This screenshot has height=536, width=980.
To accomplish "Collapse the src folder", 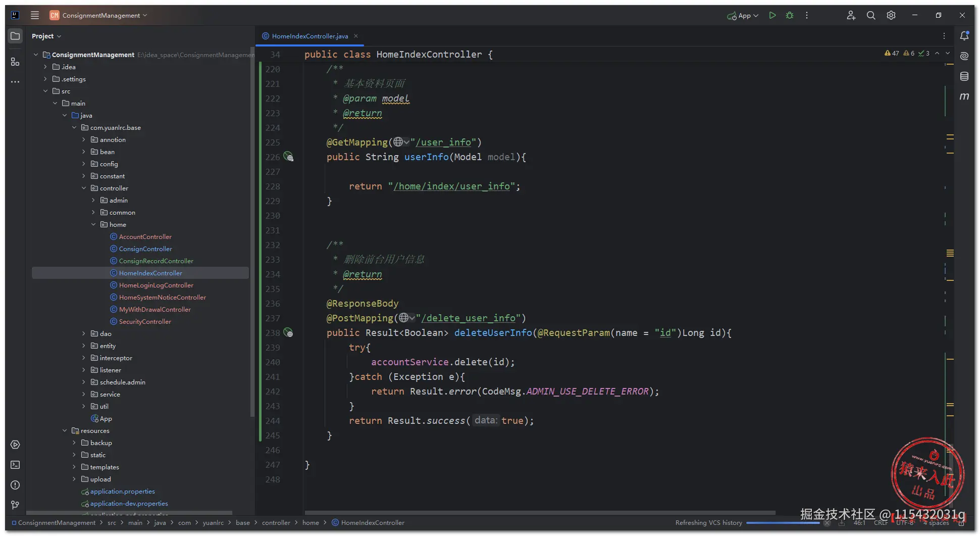I will click(45, 91).
